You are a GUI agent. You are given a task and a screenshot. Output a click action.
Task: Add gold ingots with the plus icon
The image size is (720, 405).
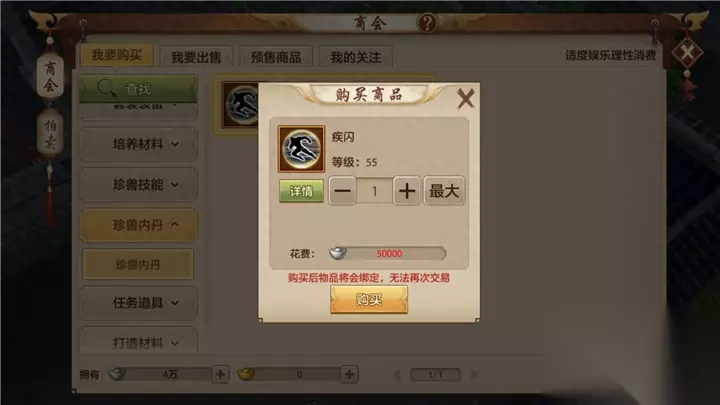[349, 374]
